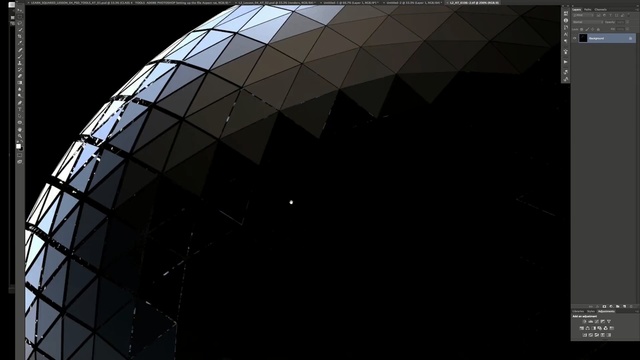The height and width of the screenshot is (360, 640).
Task: Select the Dodge tool
Action: point(20,95)
